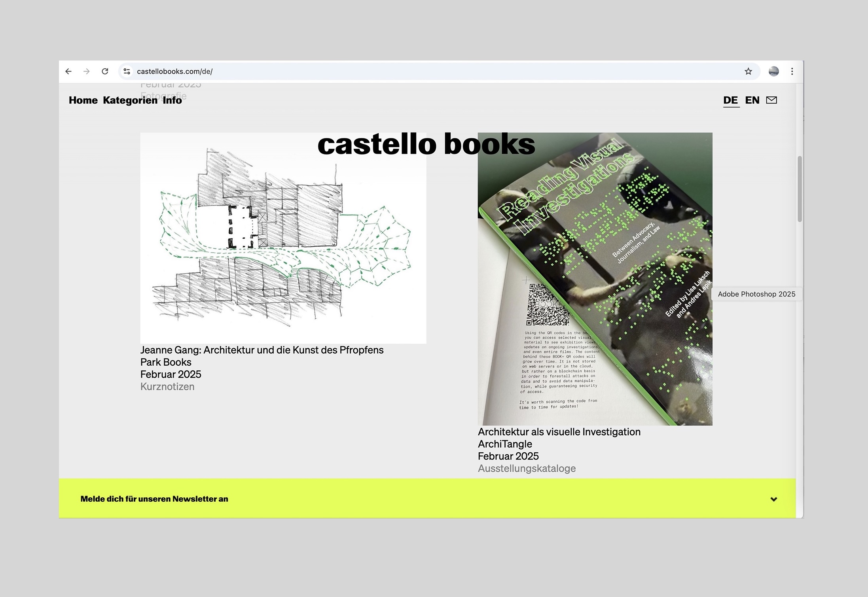Viewport: 868px width, 597px height.
Task: Click the ArchiTangle publisher text
Action: point(505,444)
